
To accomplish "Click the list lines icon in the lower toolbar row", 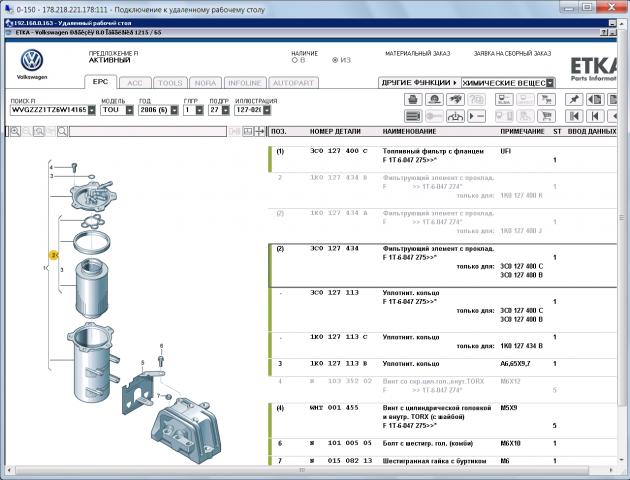I will tap(413, 116).
